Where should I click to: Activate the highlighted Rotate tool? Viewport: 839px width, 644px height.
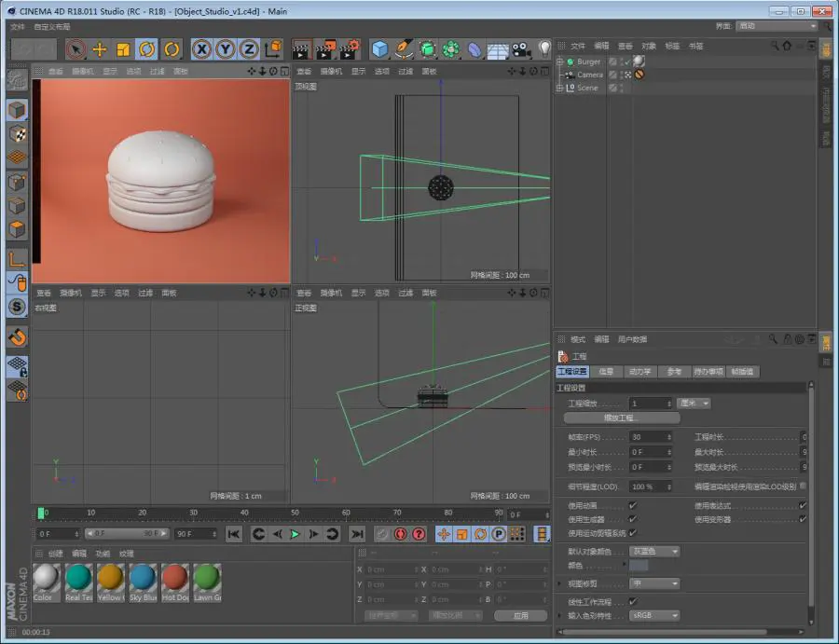click(146, 49)
